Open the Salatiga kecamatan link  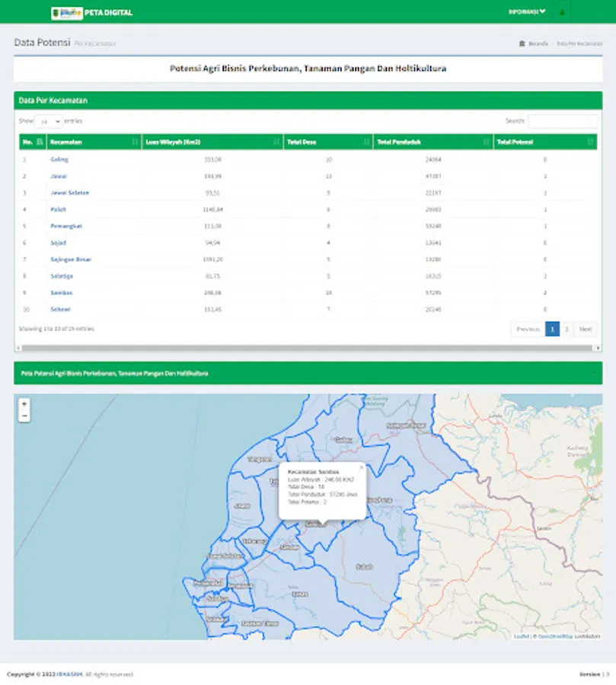(62, 276)
